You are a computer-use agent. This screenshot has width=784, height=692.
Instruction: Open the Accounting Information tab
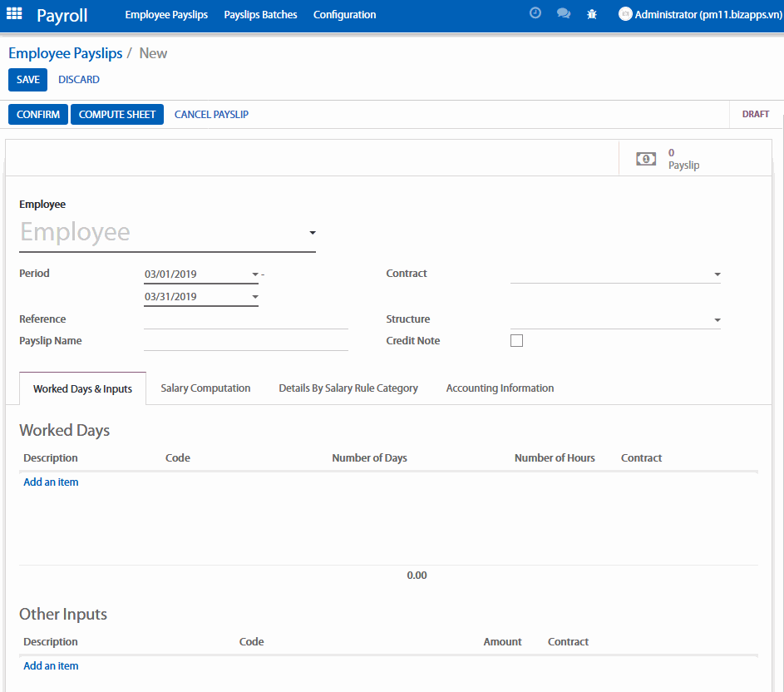(500, 388)
